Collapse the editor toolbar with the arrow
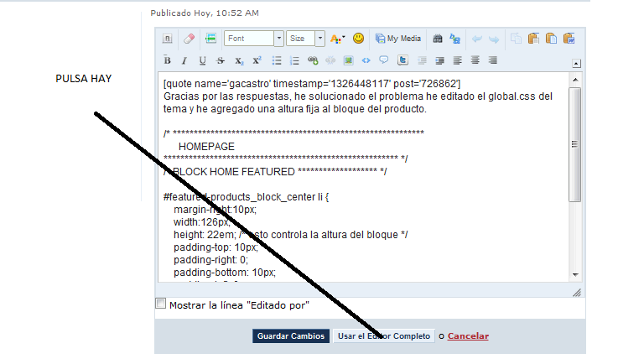The width and height of the screenshot is (644, 364). 576,64
